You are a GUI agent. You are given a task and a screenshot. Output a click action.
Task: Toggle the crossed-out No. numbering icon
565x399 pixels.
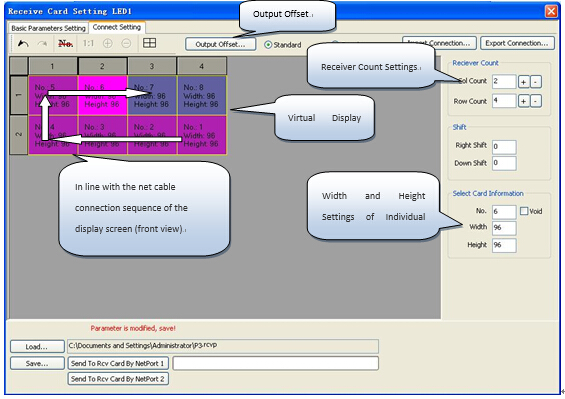pos(66,44)
